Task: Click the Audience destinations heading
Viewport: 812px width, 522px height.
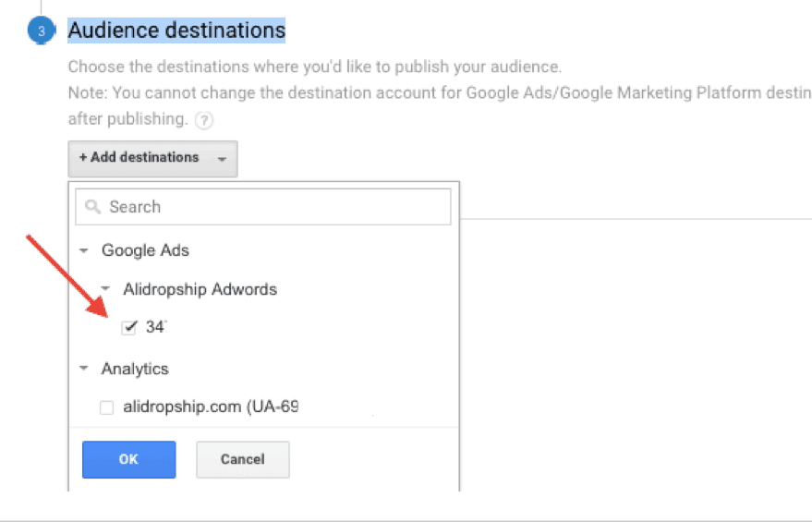Action: click(x=176, y=30)
